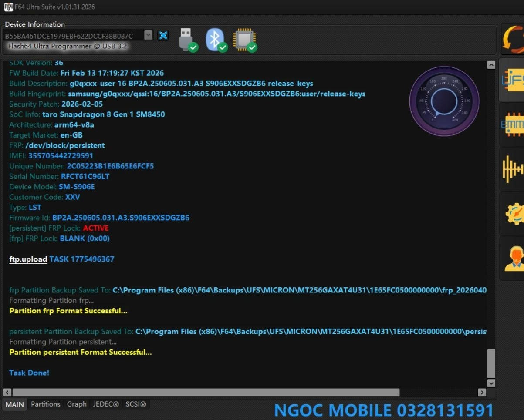Click the serial number RFCT61C96LT

tap(85, 177)
